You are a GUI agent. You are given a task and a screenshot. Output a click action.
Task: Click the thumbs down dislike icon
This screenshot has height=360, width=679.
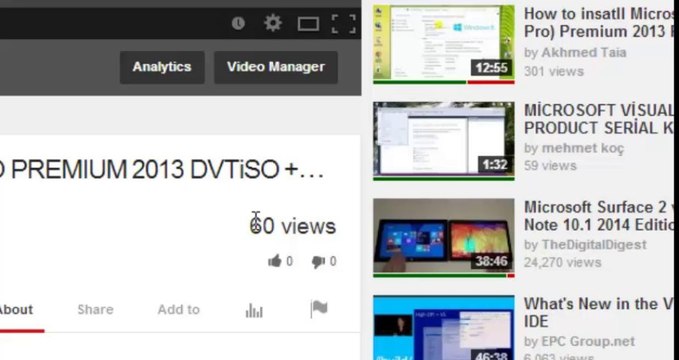[318, 261]
